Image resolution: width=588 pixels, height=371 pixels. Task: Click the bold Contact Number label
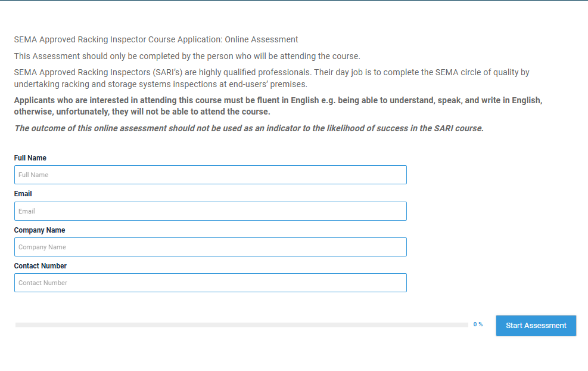tap(40, 266)
